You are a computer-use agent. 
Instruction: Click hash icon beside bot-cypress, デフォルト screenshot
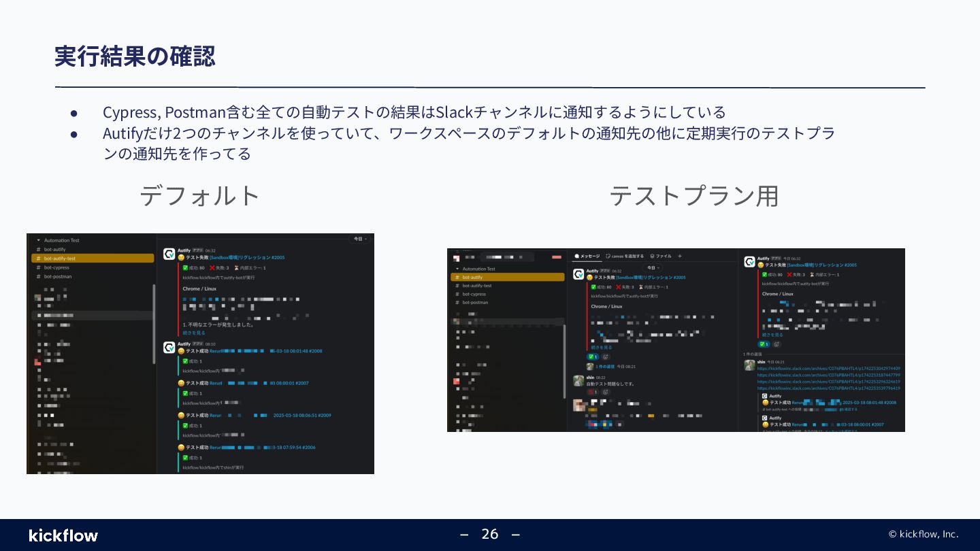coord(38,267)
